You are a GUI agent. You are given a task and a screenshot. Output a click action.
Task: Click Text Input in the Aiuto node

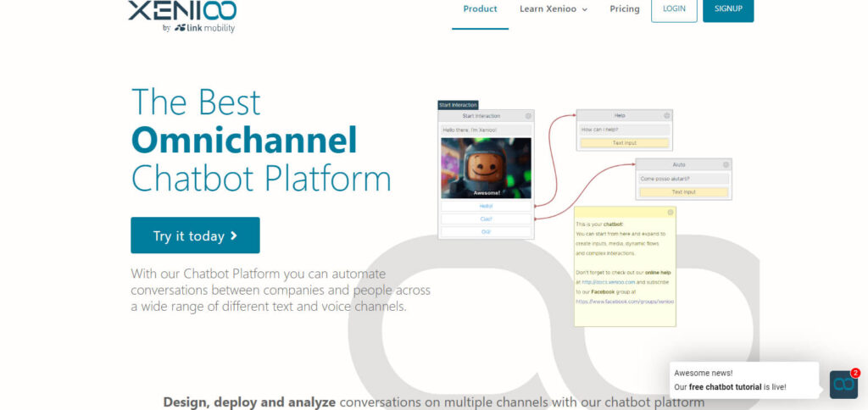(x=684, y=192)
